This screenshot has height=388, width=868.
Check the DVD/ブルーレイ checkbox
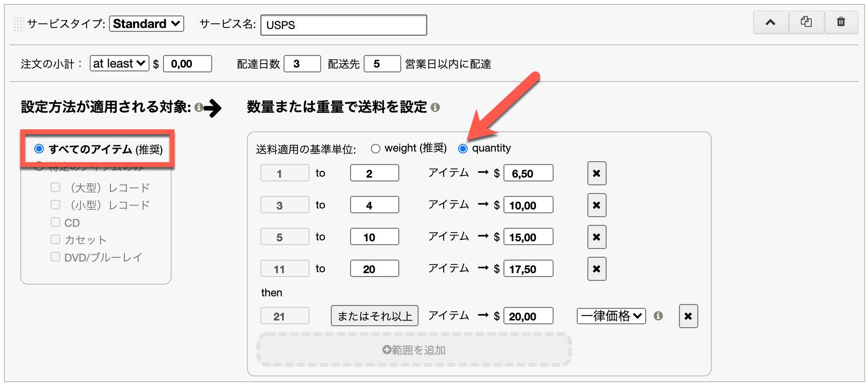tap(55, 257)
